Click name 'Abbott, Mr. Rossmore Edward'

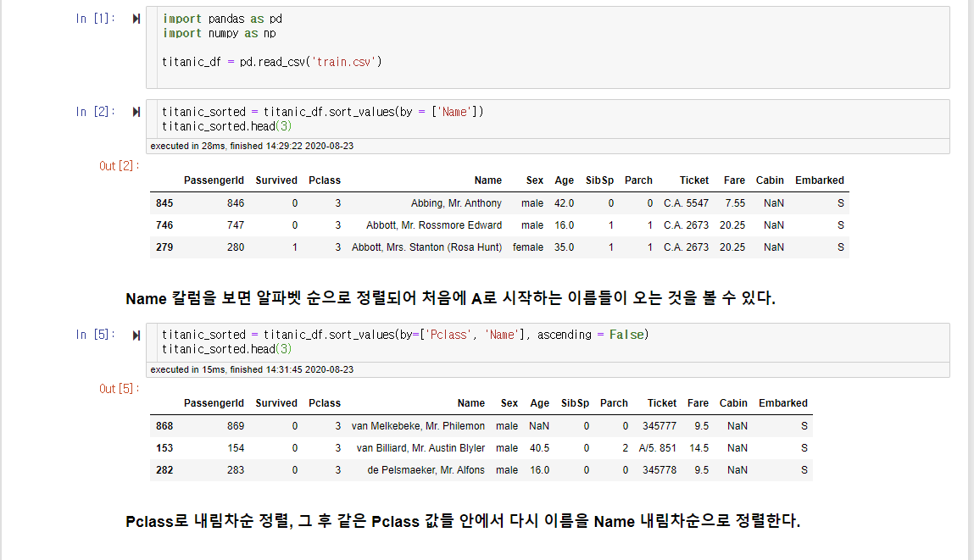click(433, 225)
